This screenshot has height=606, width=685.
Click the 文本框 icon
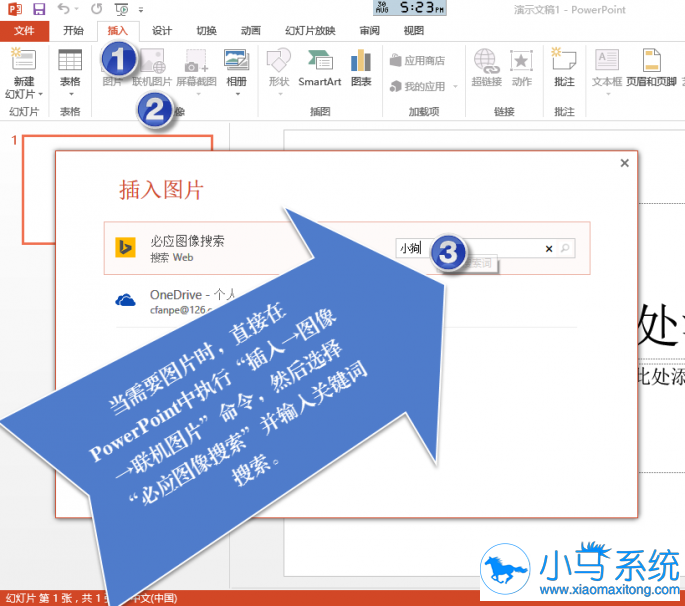[x=607, y=60]
